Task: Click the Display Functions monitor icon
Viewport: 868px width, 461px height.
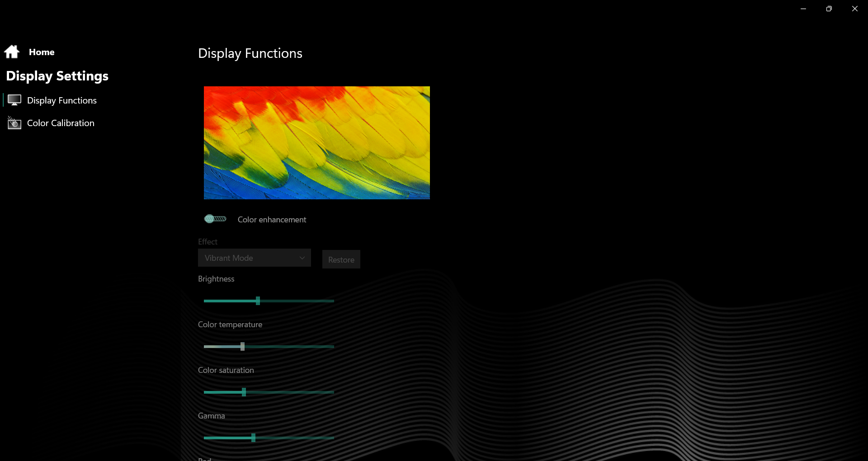Action: coord(14,100)
